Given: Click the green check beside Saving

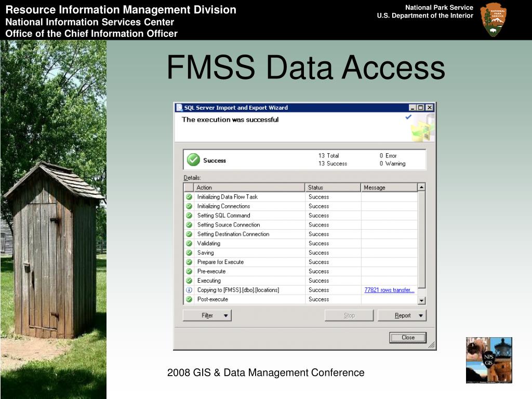Looking at the screenshot, I should click(189, 253).
